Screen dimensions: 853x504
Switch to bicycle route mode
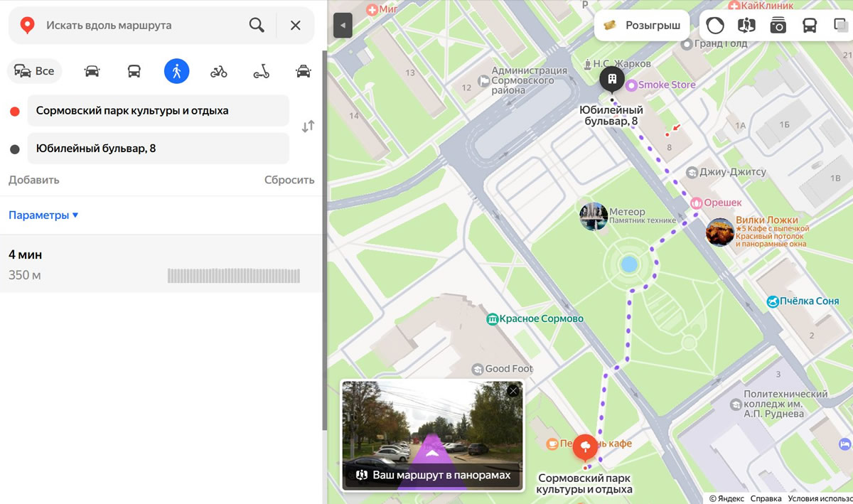(218, 71)
